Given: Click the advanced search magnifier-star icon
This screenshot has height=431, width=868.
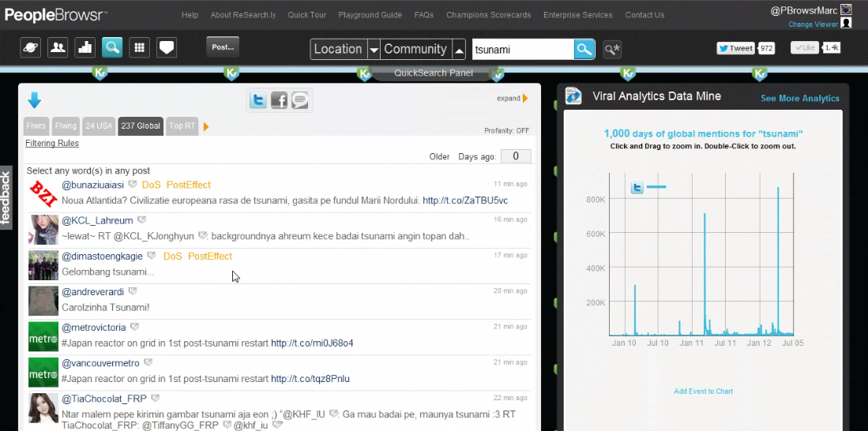Looking at the screenshot, I should [612, 50].
